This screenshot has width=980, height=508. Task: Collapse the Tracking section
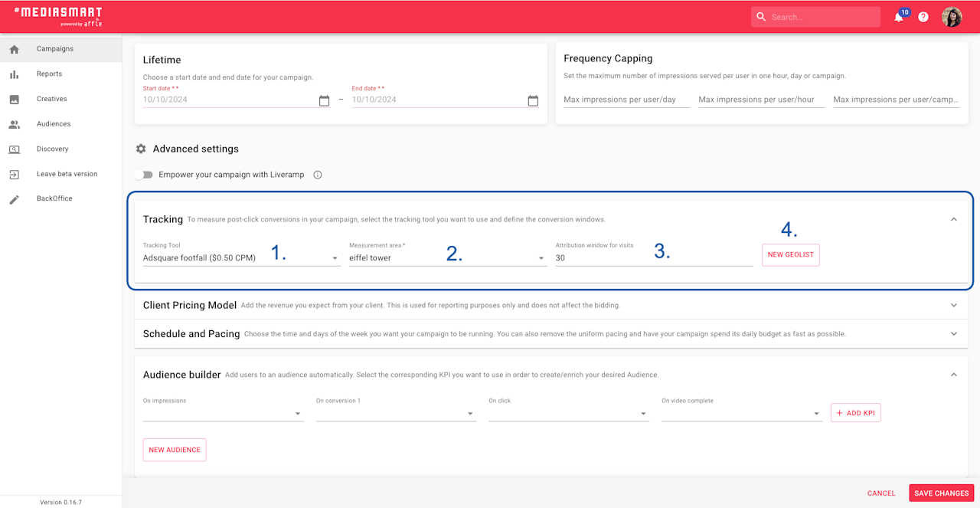point(953,219)
